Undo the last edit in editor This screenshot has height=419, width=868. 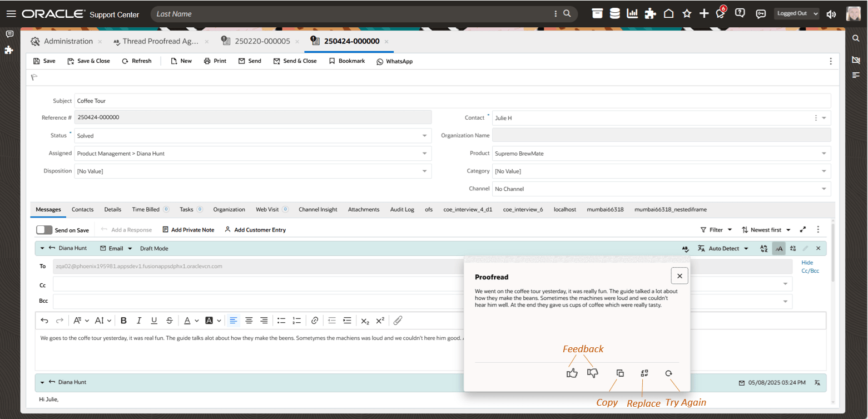[44, 321]
